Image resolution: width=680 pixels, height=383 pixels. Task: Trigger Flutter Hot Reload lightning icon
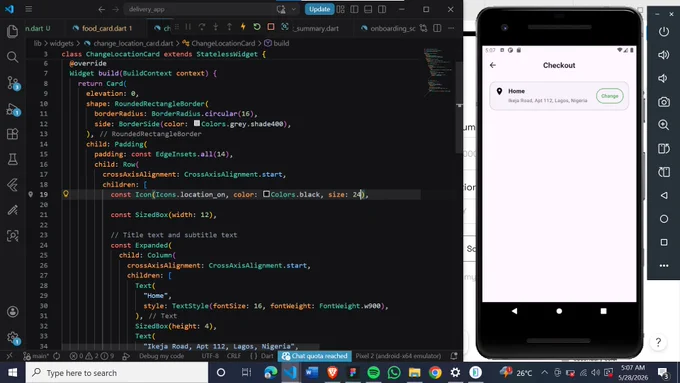coord(243,27)
